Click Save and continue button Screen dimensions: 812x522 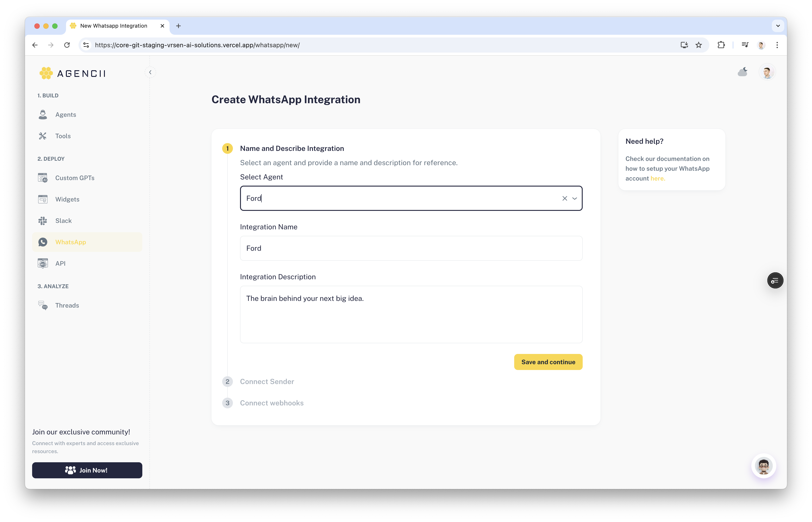(x=548, y=362)
